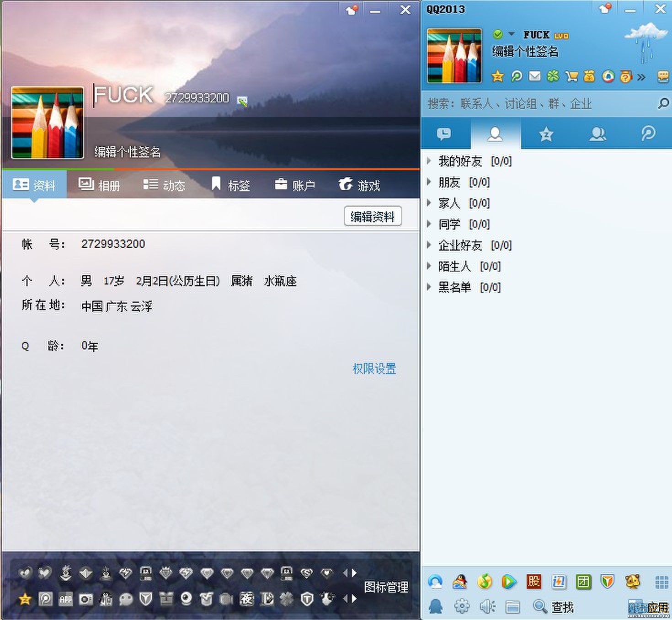Screen dimensions: 672x620
Task: Click 查找 find button
Action: tap(553, 607)
